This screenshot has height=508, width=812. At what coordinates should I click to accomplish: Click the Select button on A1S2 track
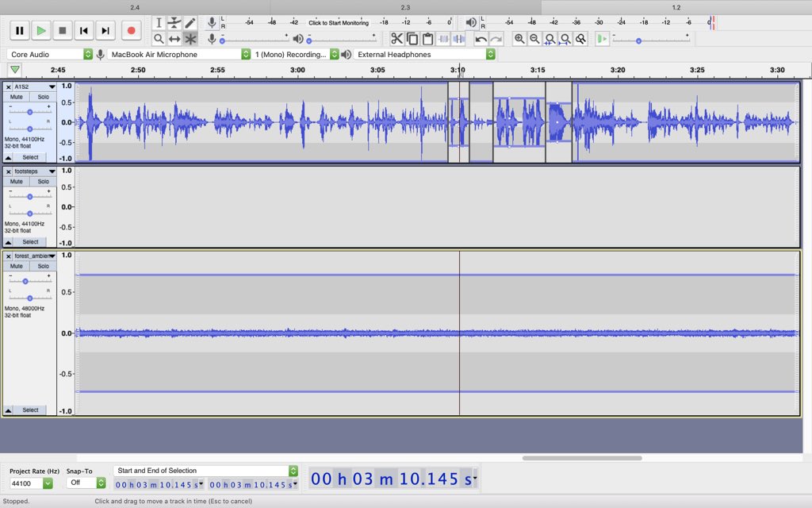[30, 157]
